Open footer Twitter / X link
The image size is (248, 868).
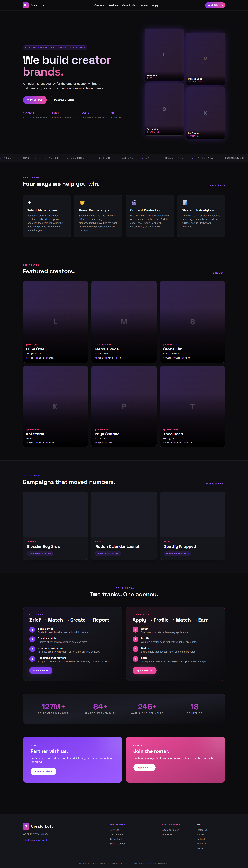[x=203, y=843]
